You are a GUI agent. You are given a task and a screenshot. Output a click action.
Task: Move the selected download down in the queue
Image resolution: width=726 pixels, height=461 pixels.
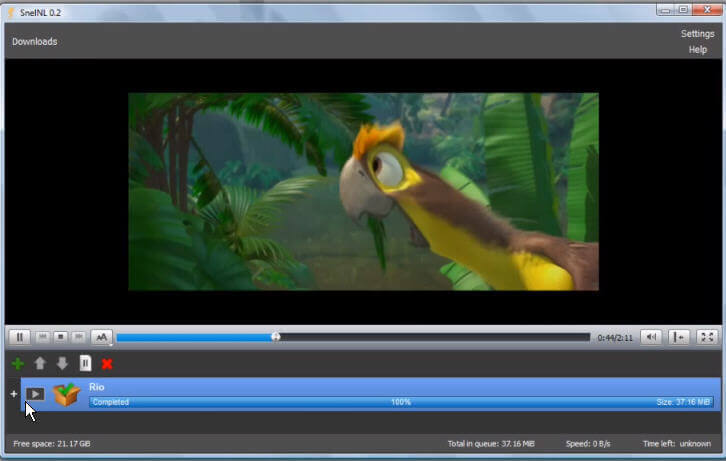click(x=62, y=363)
